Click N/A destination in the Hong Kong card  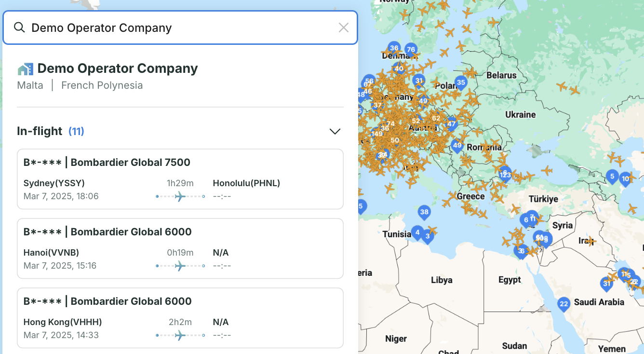(221, 322)
